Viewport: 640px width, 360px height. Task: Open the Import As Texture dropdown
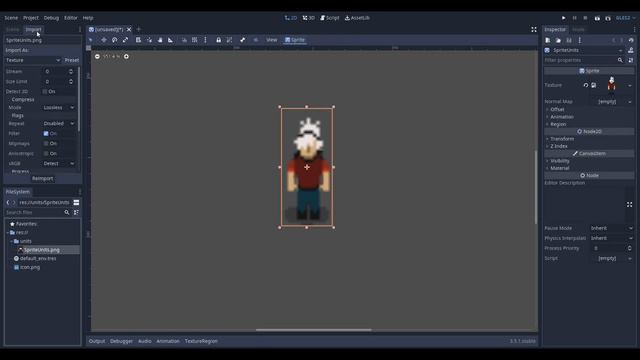click(x=33, y=60)
